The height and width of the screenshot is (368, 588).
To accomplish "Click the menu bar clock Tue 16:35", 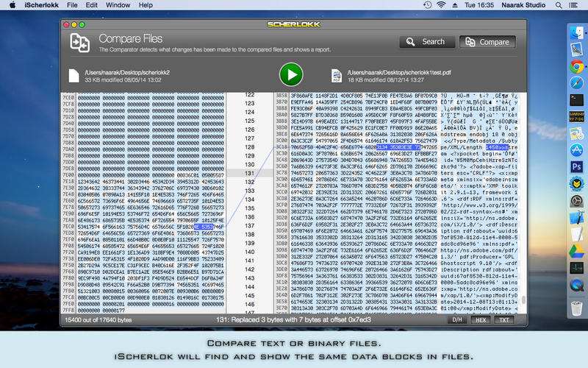I will [479, 5].
